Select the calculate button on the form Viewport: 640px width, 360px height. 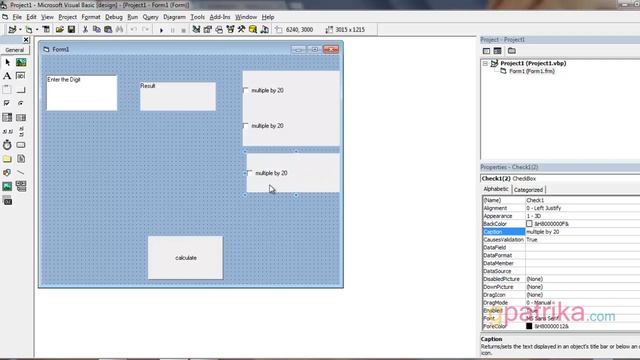pos(185,258)
